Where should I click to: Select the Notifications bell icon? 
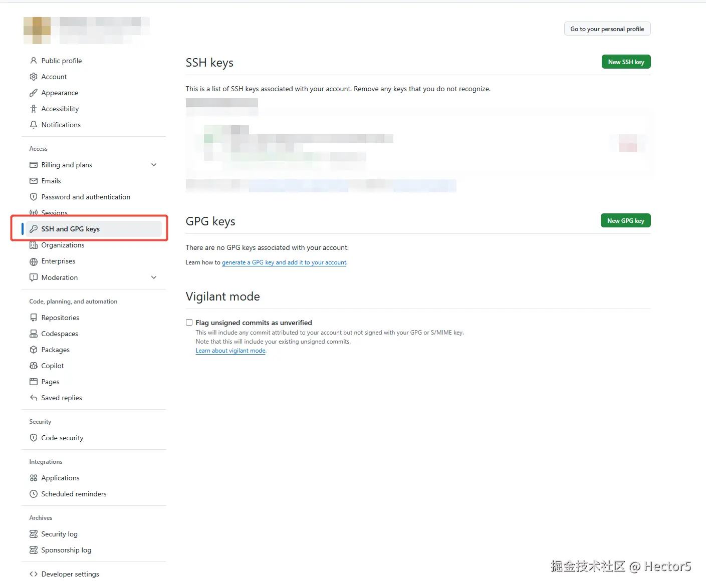(x=33, y=125)
